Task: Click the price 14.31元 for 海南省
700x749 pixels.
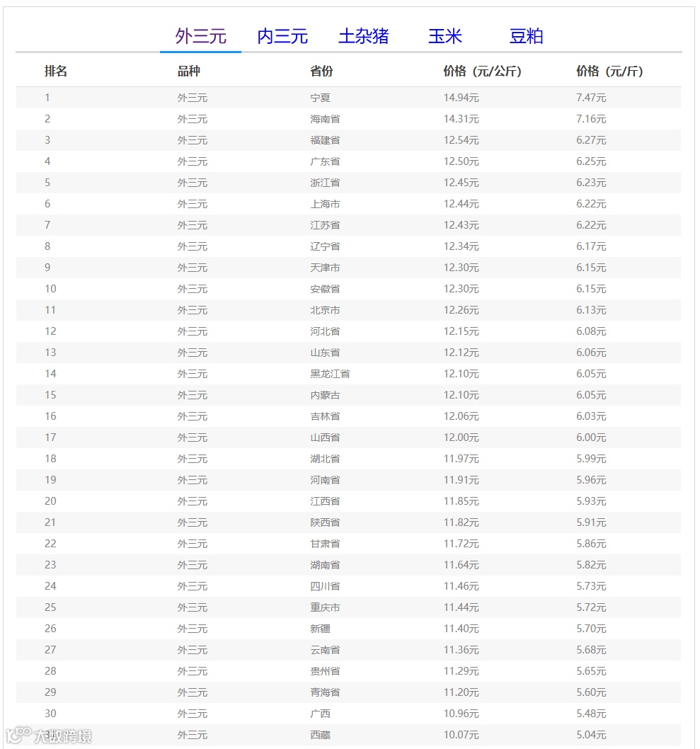Action: (x=461, y=119)
